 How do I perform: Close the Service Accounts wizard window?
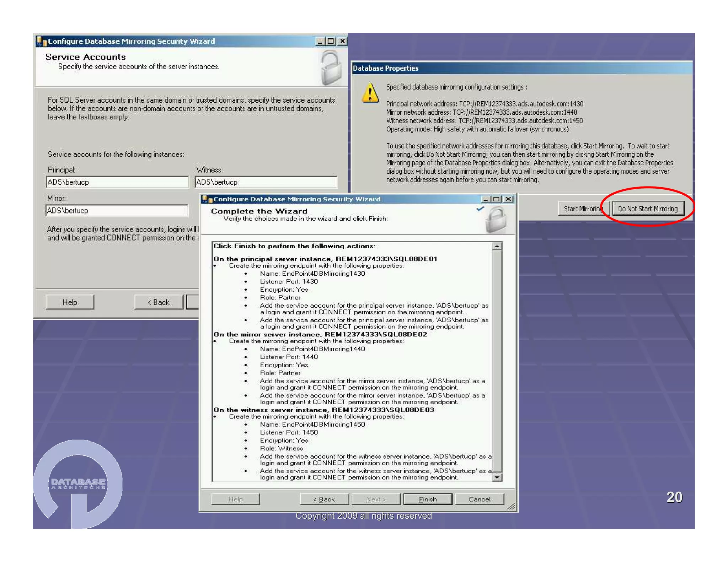click(x=342, y=41)
